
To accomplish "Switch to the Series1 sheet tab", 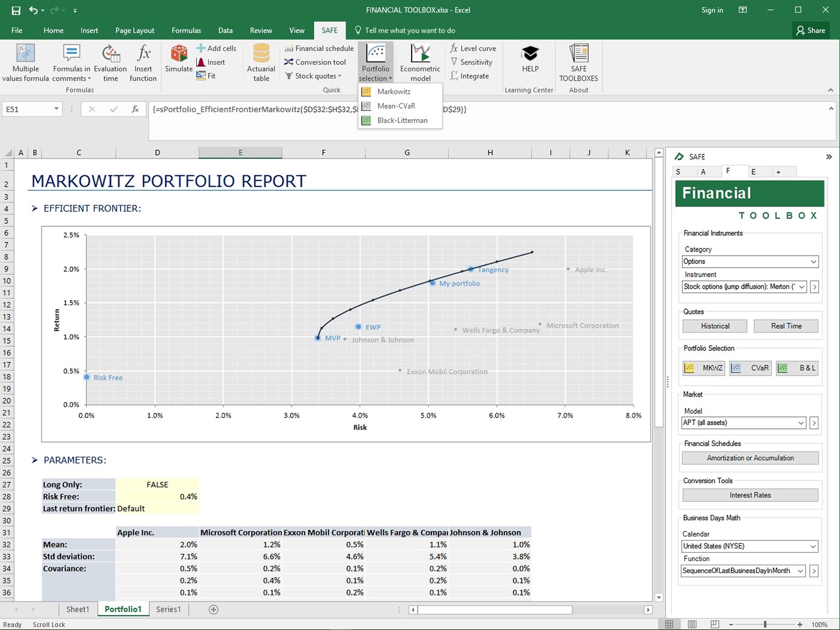I will coord(168,609).
